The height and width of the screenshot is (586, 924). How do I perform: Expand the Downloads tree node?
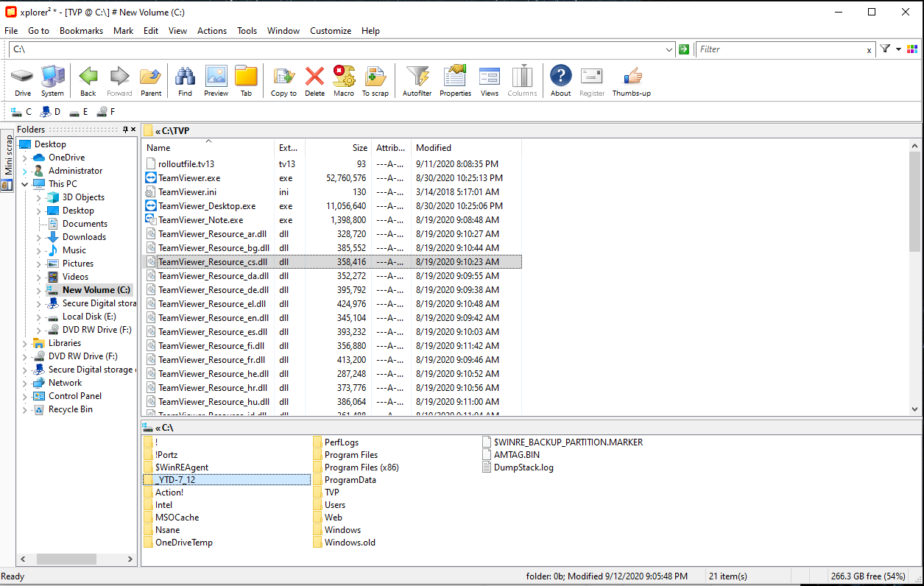pyautogui.click(x=38, y=237)
